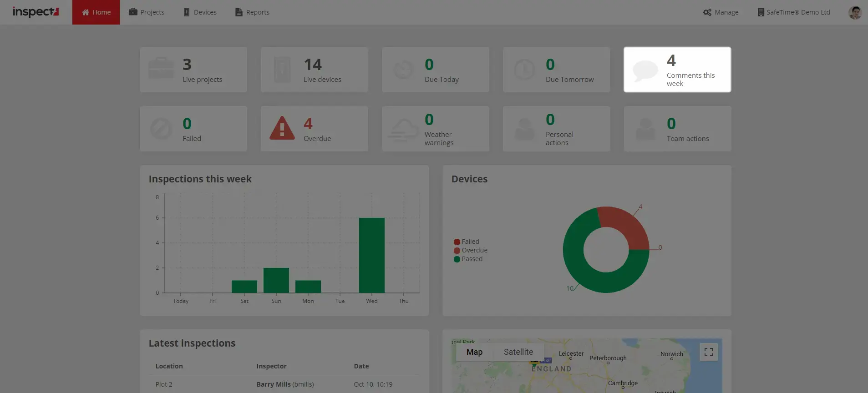Click the inspect7 logo
Image resolution: width=868 pixels, height=393 pixels.
(36, 12)
